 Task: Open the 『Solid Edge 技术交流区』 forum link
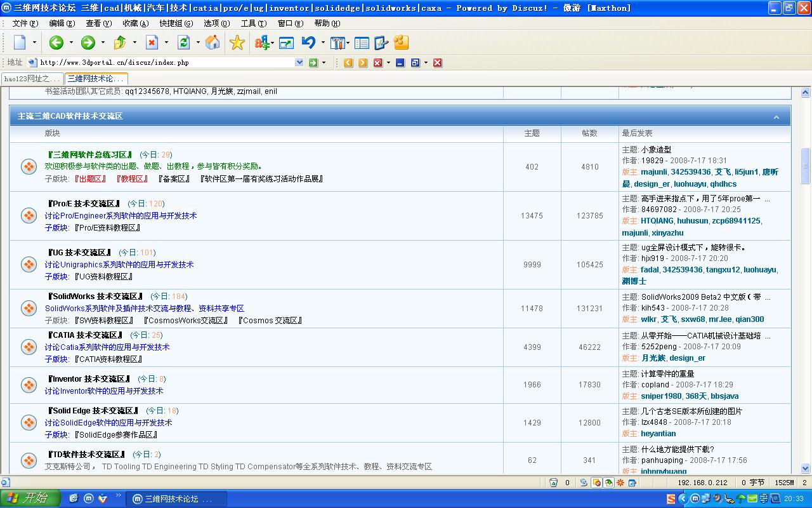93,411
